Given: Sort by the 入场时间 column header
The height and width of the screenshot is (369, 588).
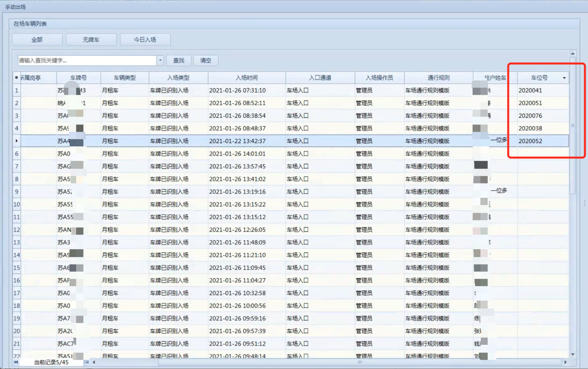Looking at the screenshot, I should point(247,78).
